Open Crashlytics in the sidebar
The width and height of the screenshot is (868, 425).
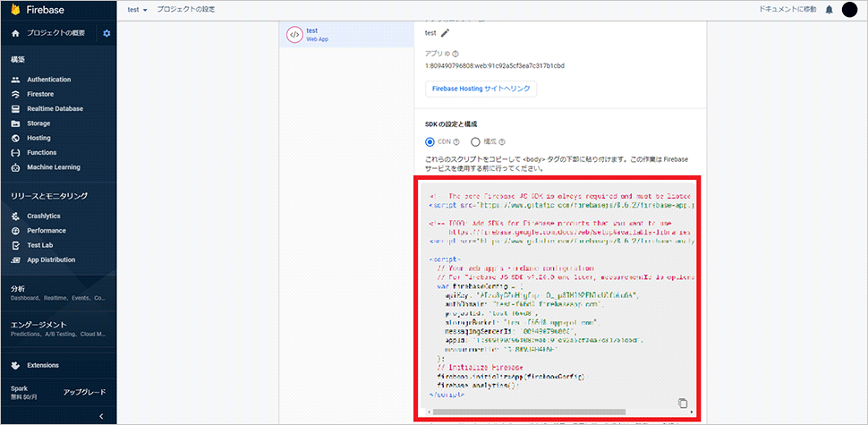click(44, 216)
